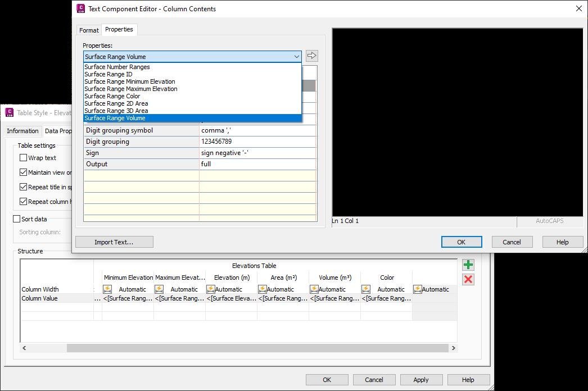
Task: Edit Digit grouping symbol value comma
Action: (257, 130)
